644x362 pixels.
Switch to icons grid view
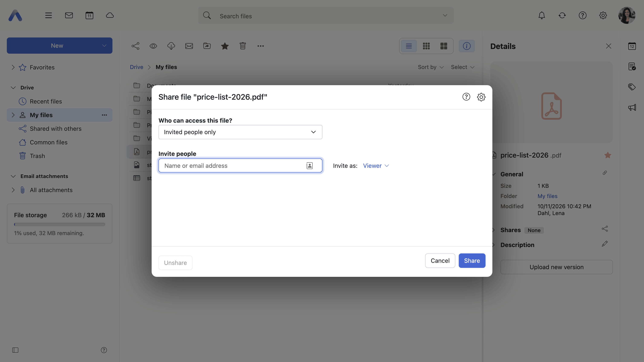click(426, 46)
